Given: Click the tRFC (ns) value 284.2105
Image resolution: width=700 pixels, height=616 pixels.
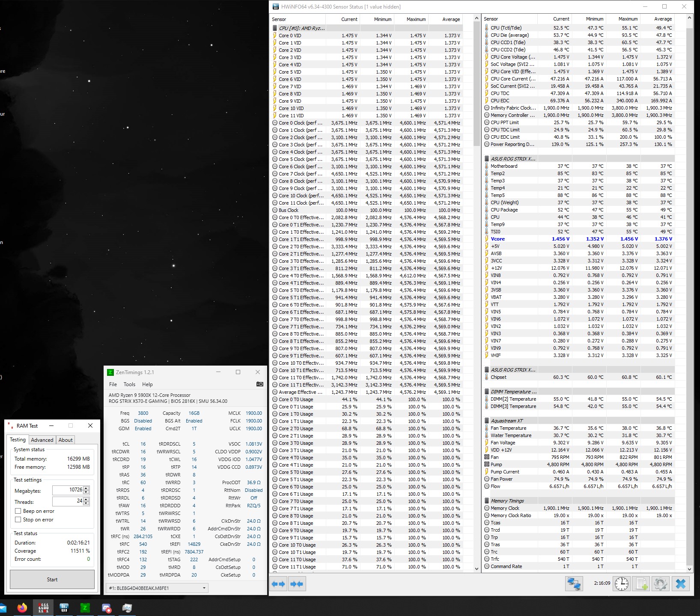Looking at the screenshot, I should [143, 536].
